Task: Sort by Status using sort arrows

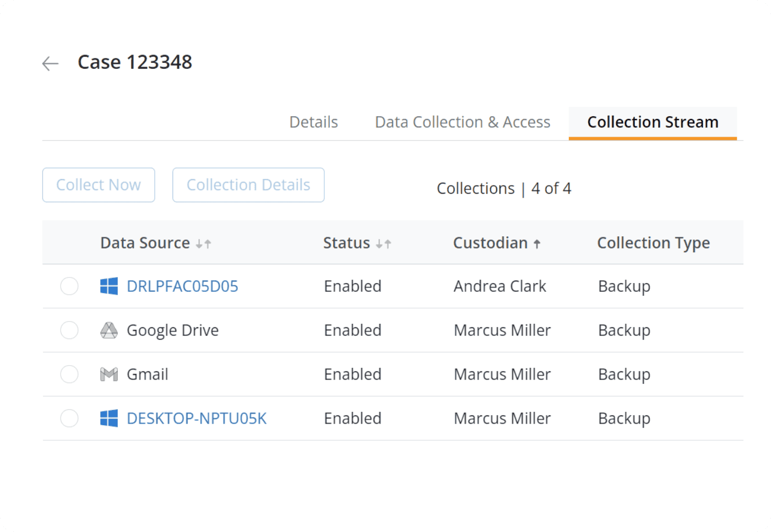Action: pyautogui.click(x=383, y=243)
